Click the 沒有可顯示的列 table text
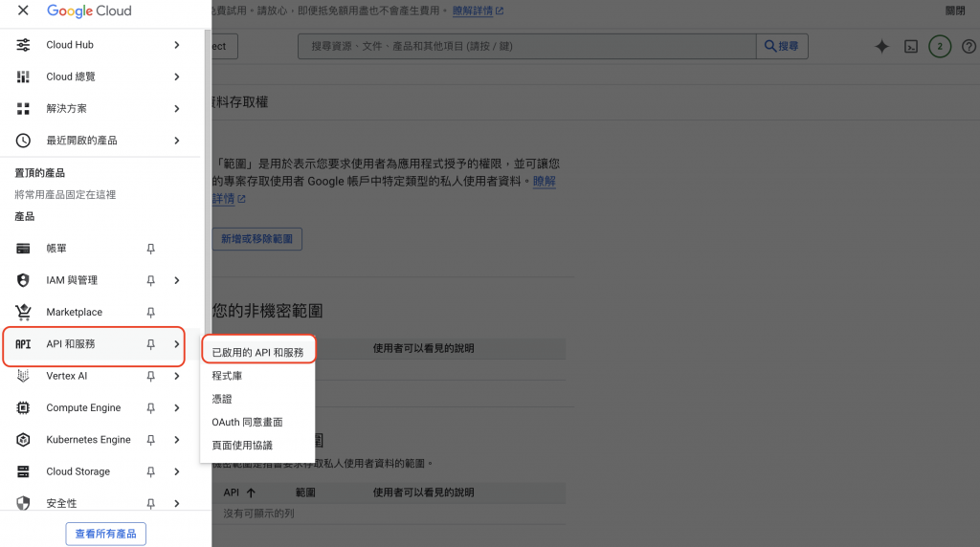The width and height of the screenshot is (980, 547). (x=258, y=514)
